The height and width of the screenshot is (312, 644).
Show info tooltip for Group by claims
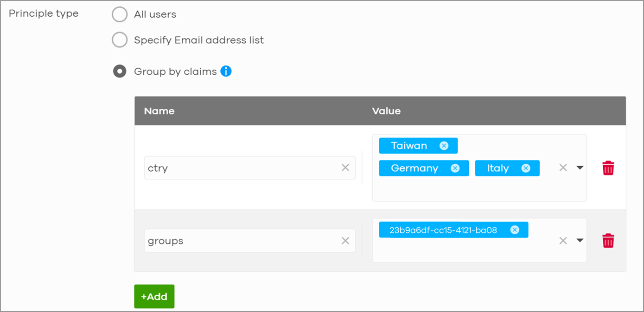(226, 71)
